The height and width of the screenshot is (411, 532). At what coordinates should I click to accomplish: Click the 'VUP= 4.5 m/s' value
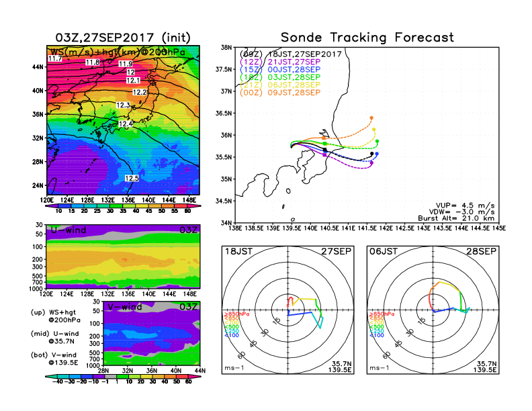(x=465, y=205)
